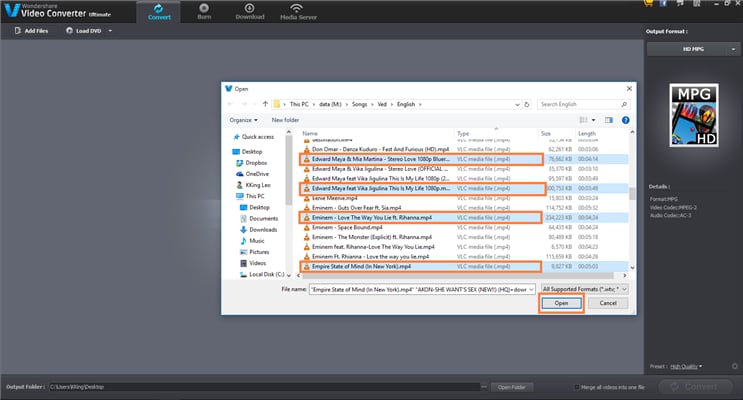
Task: Click the Back arrow in Open dialog
Action: tap(231, 104)
